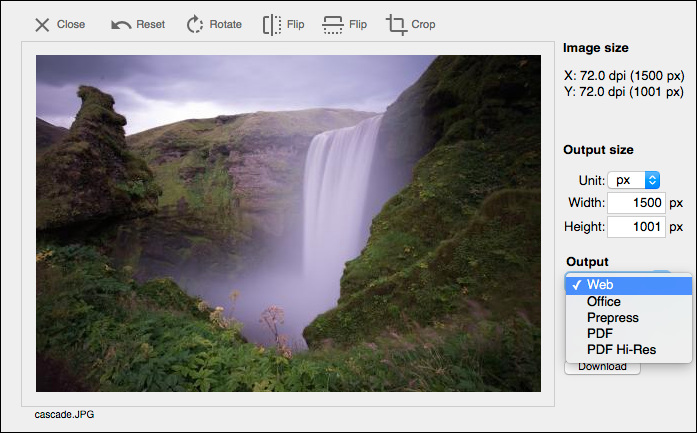
Task: Click the Output size heading
Action: point(598,150)
